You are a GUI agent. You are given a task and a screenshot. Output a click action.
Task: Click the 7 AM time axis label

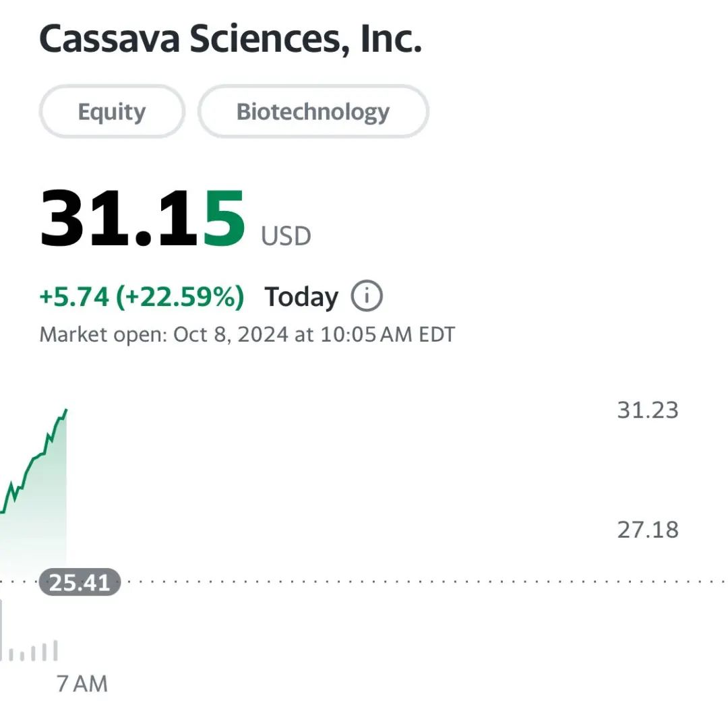[x=82, y=683]
